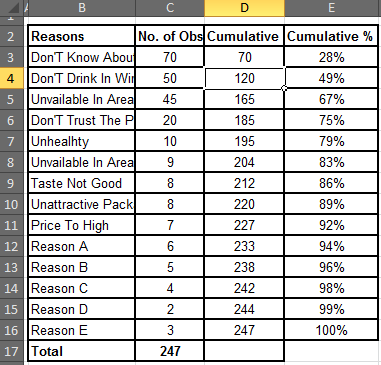Click the Reasons header cell

pos(82,36)
